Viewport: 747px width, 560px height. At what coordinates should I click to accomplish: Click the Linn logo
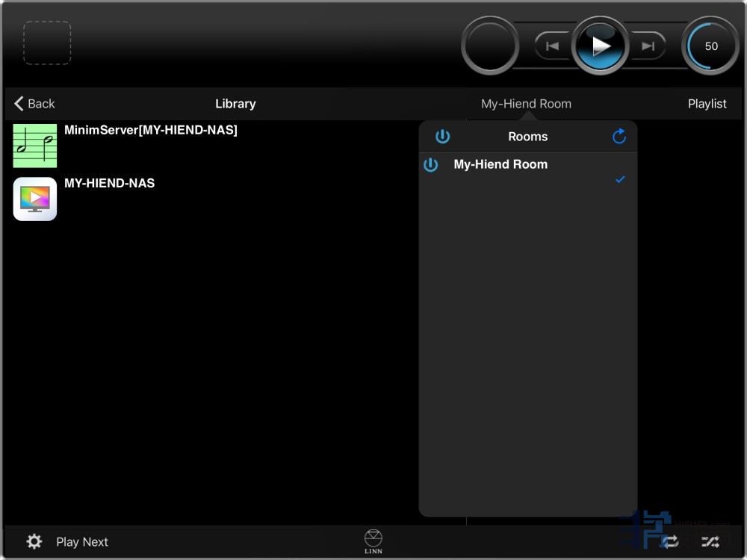pos(373,541)
